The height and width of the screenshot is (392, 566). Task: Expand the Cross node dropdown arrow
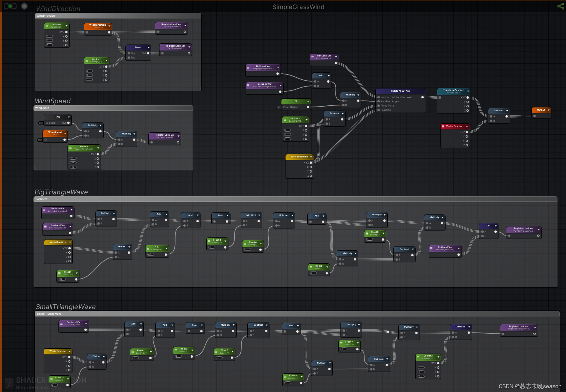click(148, 47)
